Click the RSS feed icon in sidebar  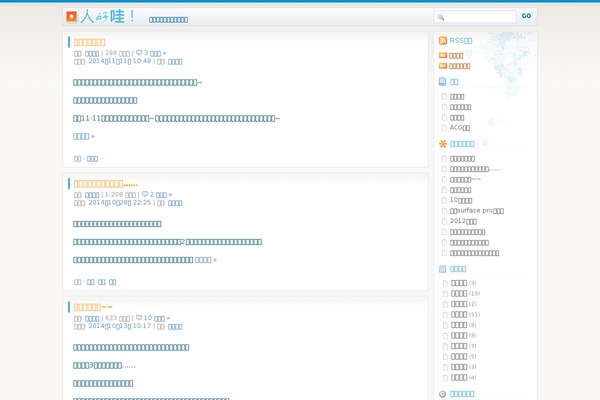tap(443, 40)
